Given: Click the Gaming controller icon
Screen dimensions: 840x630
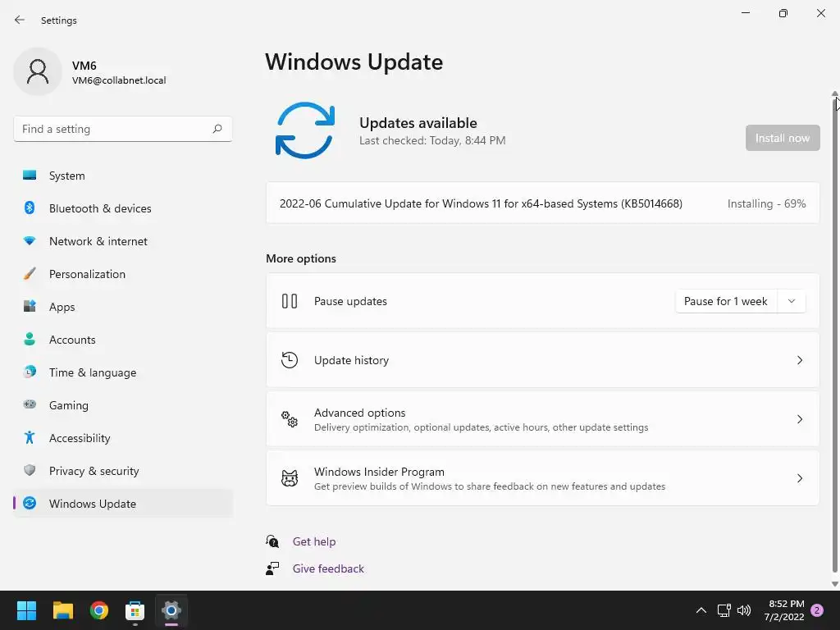Looking at the screenshot, I should (x=30, y=404).
